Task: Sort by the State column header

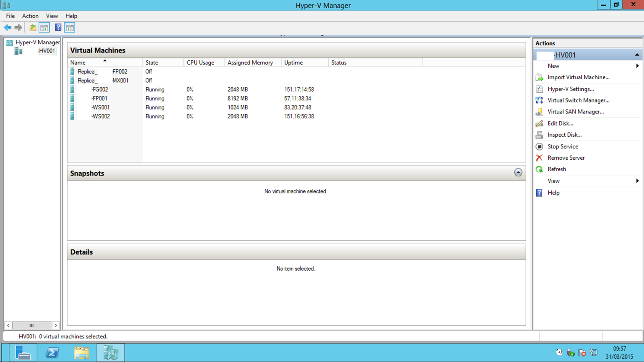Action: pyautogui.click(x=163, y=62)
